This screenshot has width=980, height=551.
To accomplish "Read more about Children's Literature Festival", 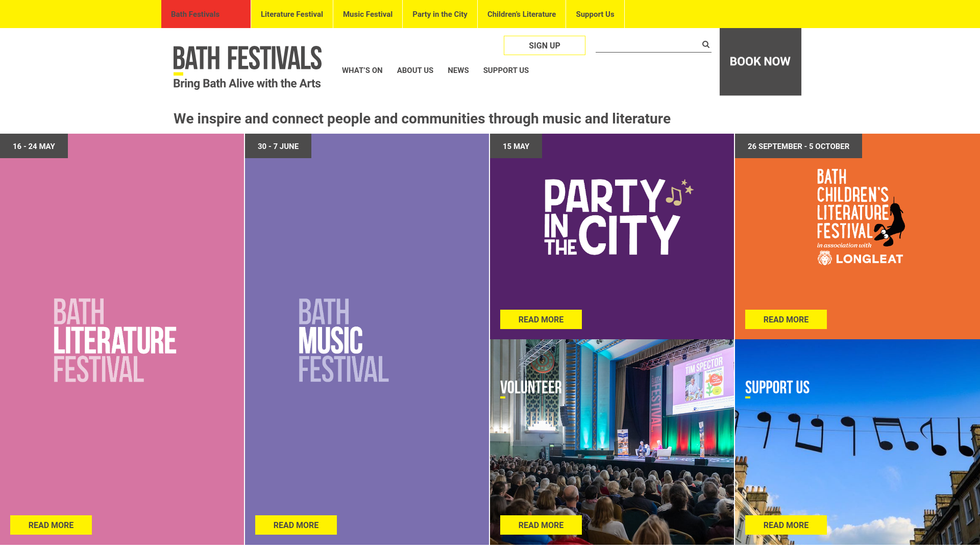I will click(x=786, y=319).
